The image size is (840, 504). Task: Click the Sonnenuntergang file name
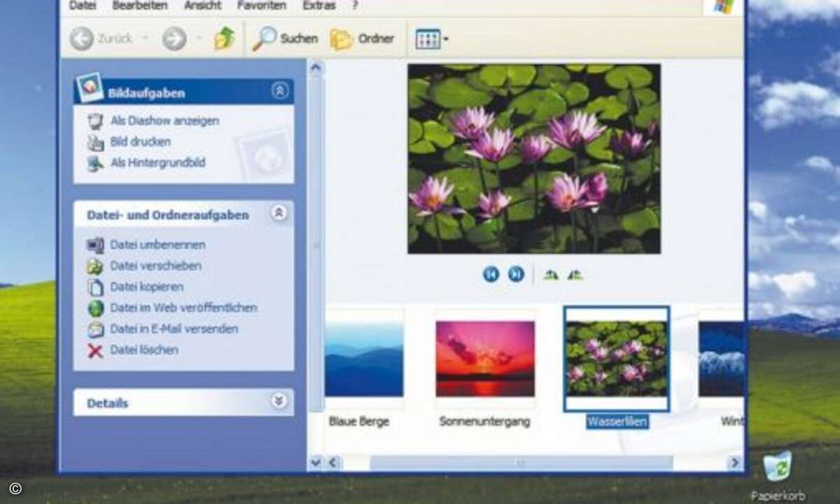(484, 421)
